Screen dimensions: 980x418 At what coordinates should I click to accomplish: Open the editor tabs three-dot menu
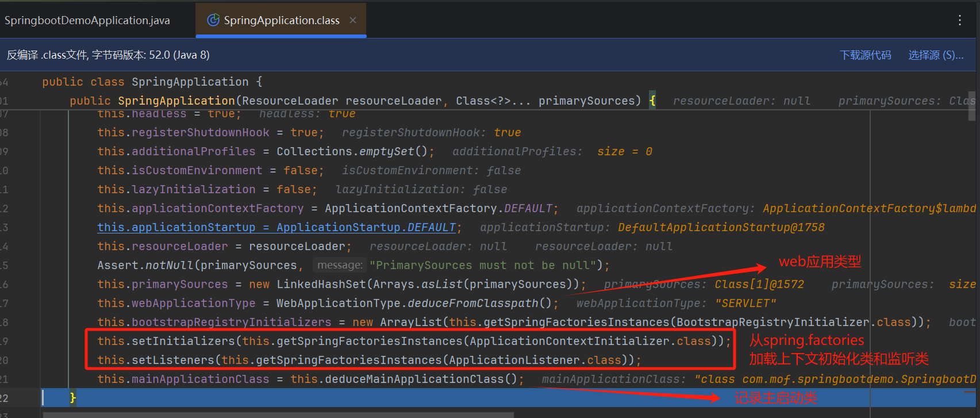(x=959, y=21)
